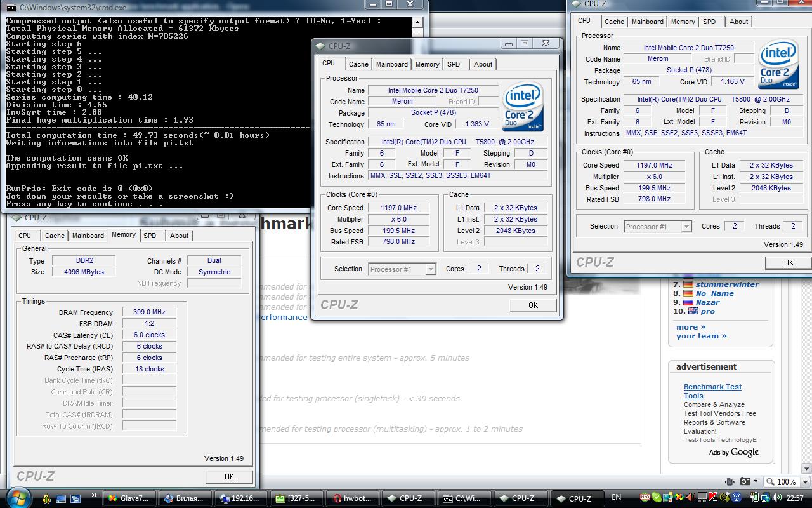Open About tab in bottom-left CPU-Z memory window
This screenshot has width=812, height=508.
tap(180, 236)
